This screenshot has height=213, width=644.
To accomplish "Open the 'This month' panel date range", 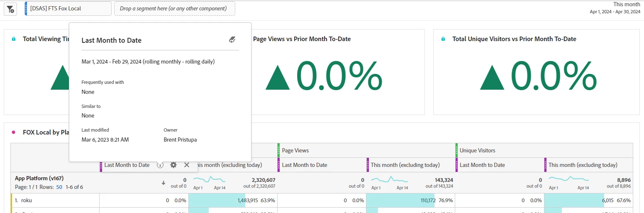I will 615,7.
